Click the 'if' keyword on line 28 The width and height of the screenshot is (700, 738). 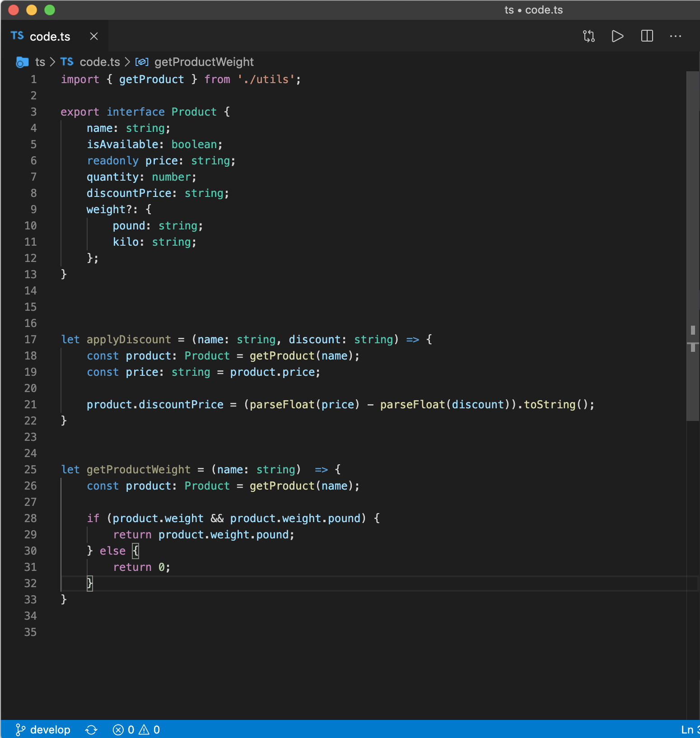[93, 518]
